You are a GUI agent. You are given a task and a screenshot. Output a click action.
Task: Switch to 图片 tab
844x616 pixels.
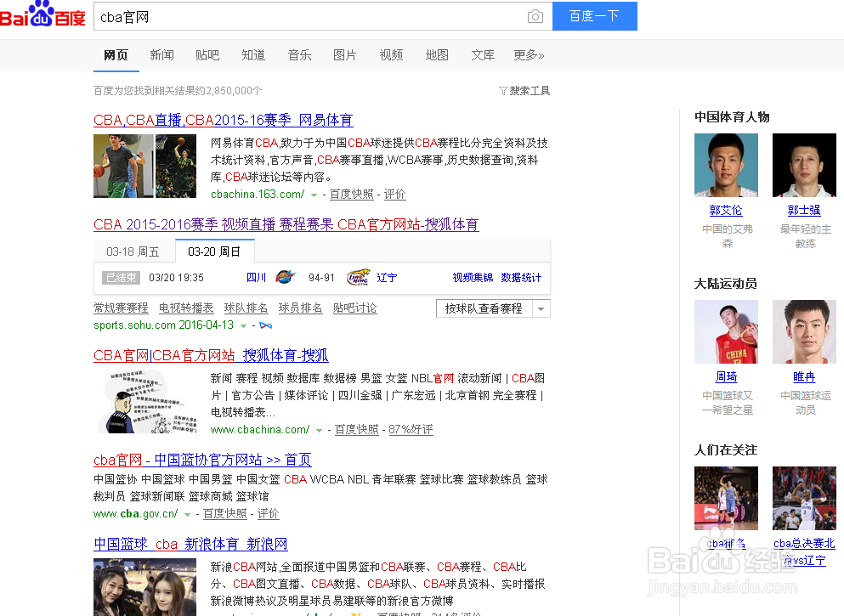(x=345, y=55)
